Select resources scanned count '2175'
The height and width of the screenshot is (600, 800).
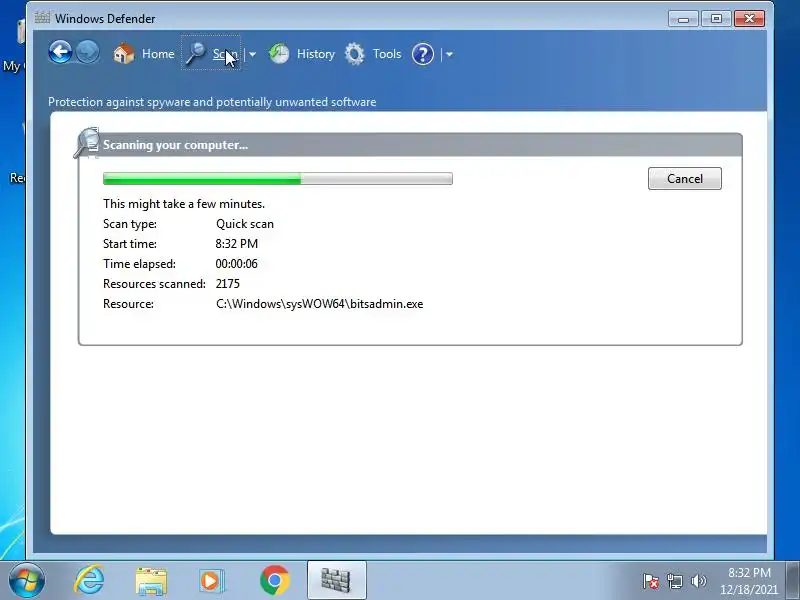tap(228, 284)
